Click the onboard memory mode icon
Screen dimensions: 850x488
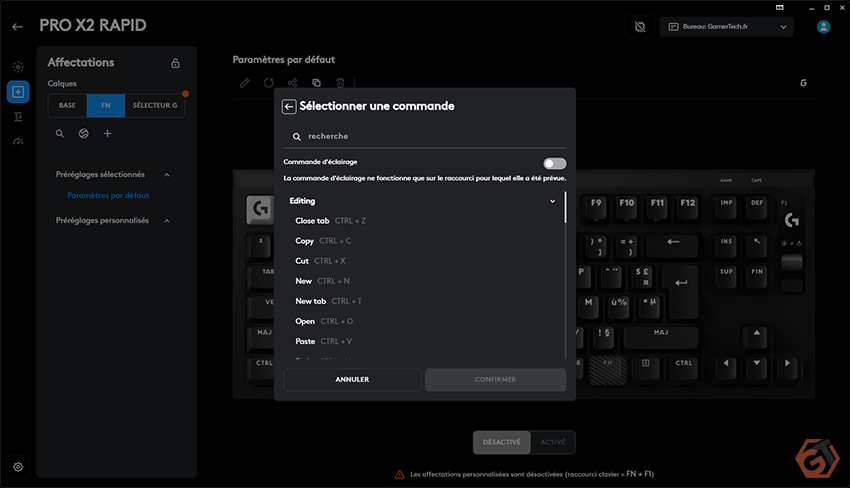(x=640, y=27)
